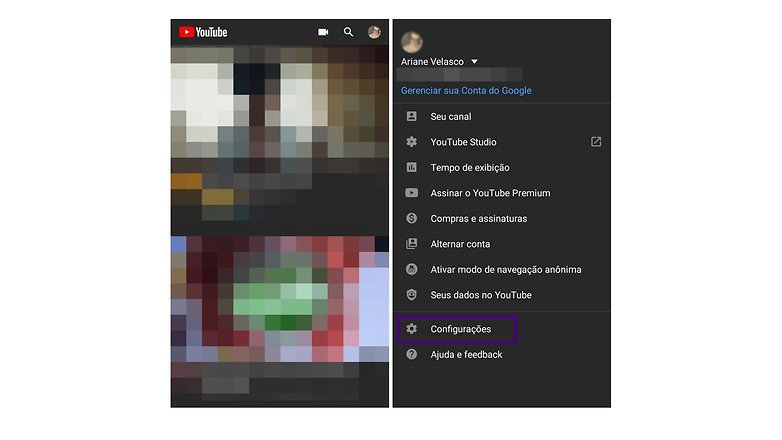Click the large account avatar above Ariane Velasco

[x=411, y=42]
